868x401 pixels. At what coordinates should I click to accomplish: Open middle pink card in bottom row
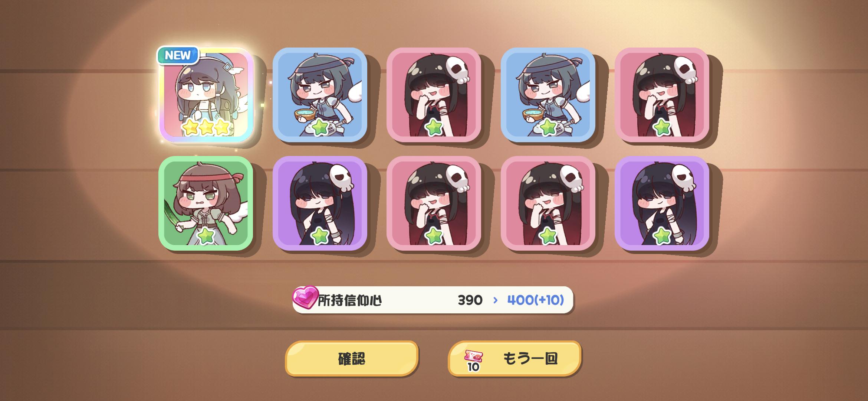(x=434, y=203)
